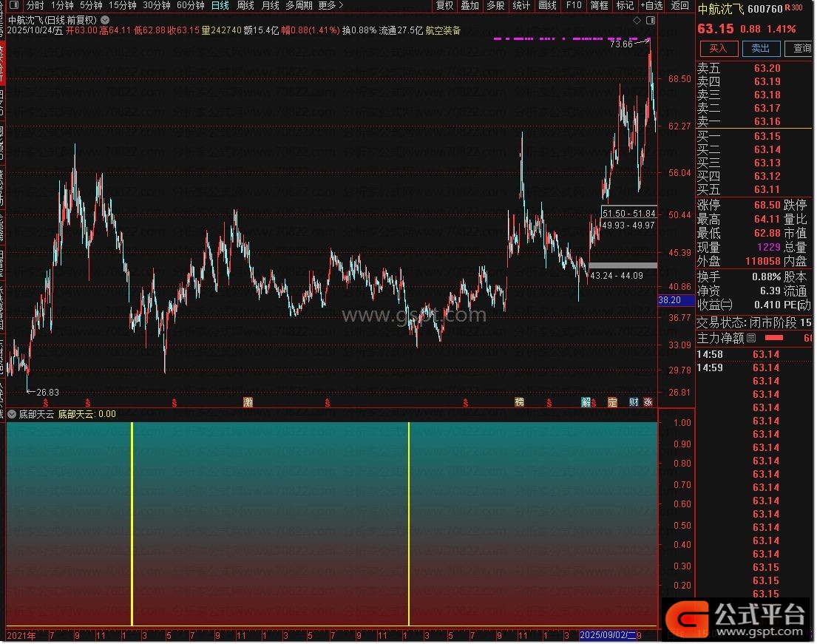Viewport: 817px width, 644px height.
Task: Switch to the 周线 weekly chart tab
Action: 245,5
